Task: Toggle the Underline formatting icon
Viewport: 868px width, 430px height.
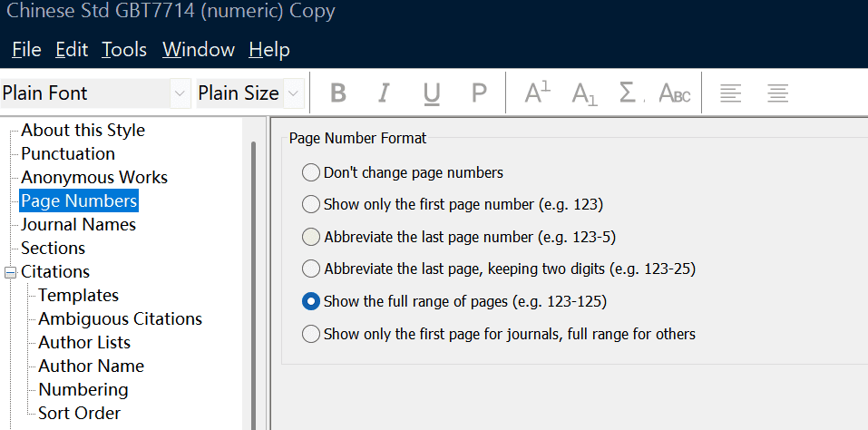Action: pyautogui.click(x=432, y=93)
